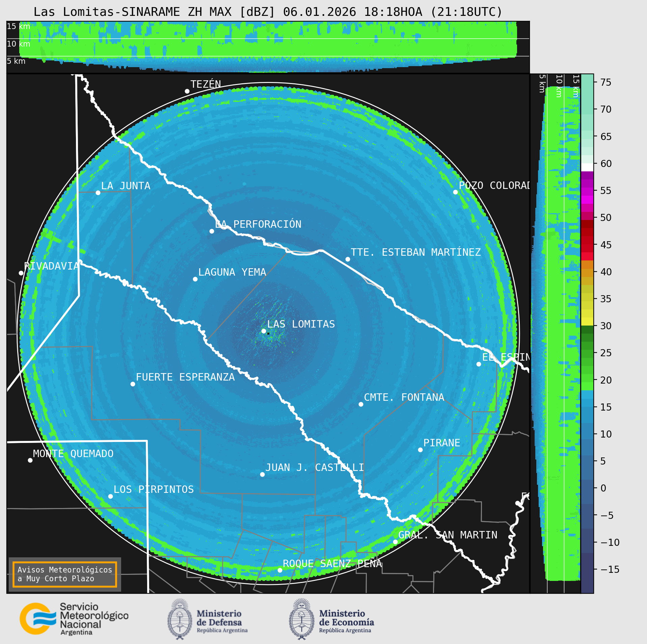Click the red 45 dBZ colorbar swatch
Image resolution: width=647 pixels, height=644 pixels.
point(587,248)
